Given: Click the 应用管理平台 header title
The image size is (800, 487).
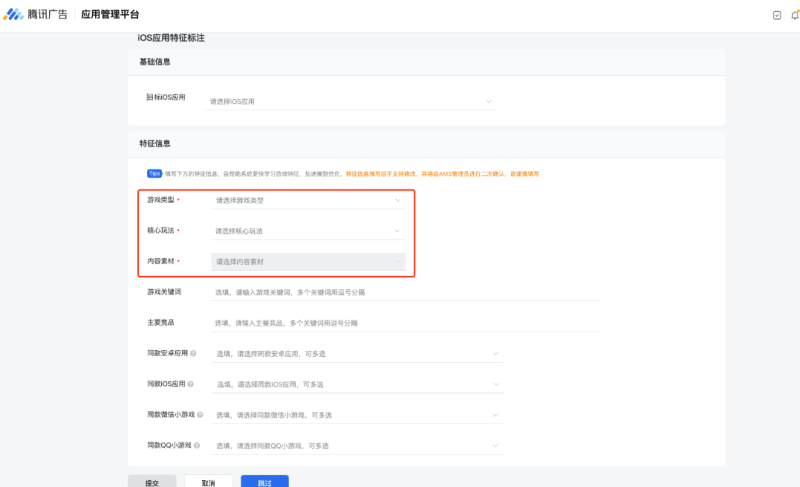Looking at the screenshot, I should (110, 14).
